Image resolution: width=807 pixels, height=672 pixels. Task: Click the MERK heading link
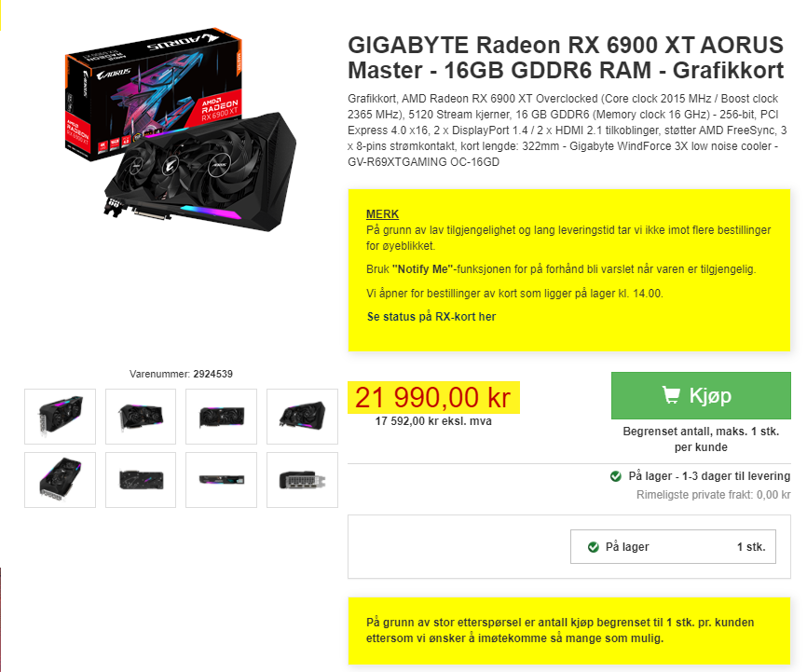pyautogui.click(x=382, y=214)
